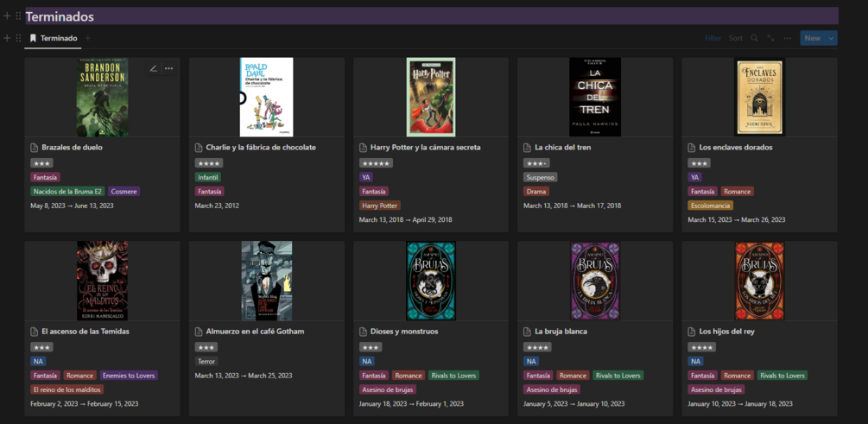Click star rating on Harry Potter card
This screenshot has width=868, height=424.
[376, 162]
